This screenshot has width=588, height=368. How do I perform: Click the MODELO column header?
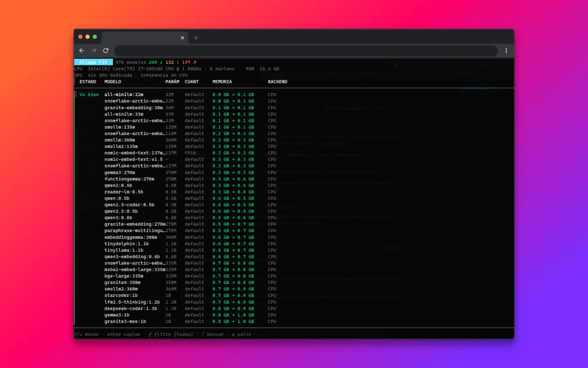(113, 82)
